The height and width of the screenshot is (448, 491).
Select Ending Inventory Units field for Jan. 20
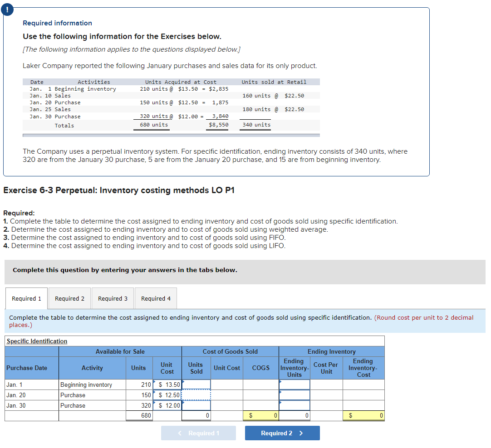(295, 395)
